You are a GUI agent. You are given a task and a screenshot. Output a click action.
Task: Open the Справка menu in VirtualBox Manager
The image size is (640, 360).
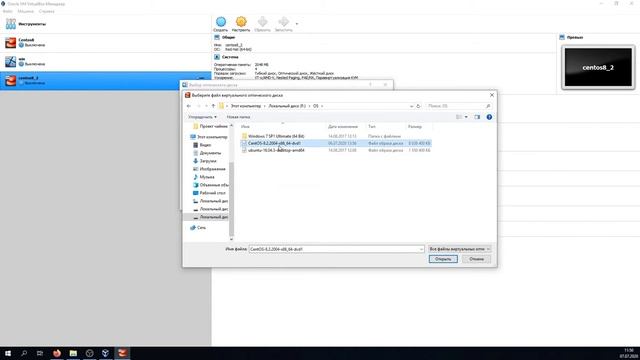(x=47, y=11)
